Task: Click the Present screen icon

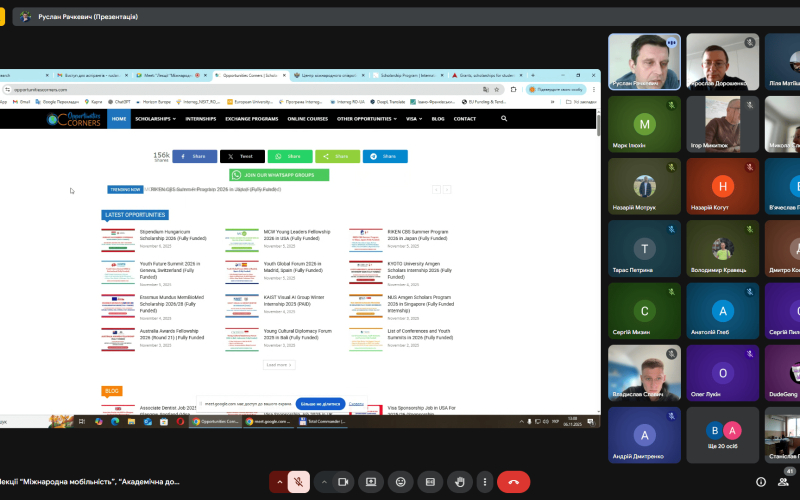Action: pyautogui.click(x=371, y=481)
